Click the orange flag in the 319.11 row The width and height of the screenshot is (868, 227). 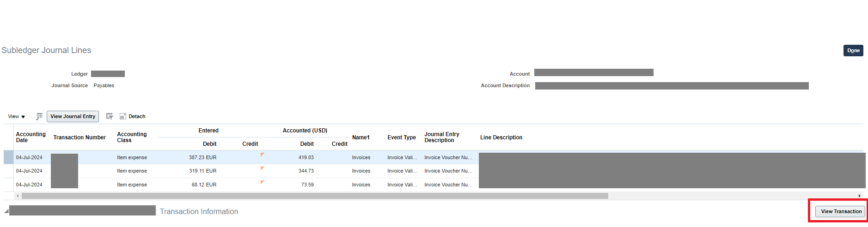pos(262,168)
